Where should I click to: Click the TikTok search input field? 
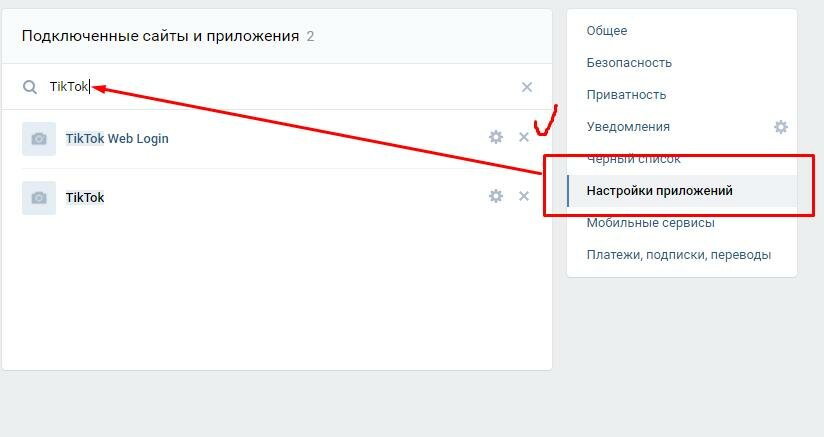pyautogui.click(x=279, y=87)
